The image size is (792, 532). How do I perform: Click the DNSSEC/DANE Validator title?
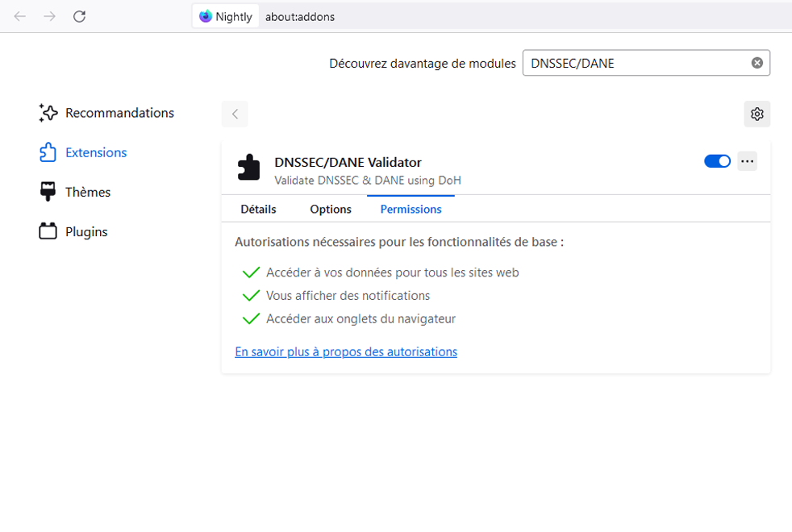[348, 163]
